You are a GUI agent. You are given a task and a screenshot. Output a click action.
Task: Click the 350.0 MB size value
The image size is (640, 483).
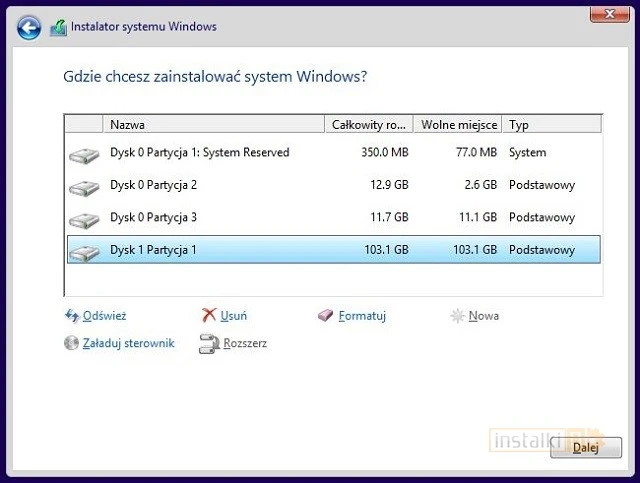pos(385,152)
